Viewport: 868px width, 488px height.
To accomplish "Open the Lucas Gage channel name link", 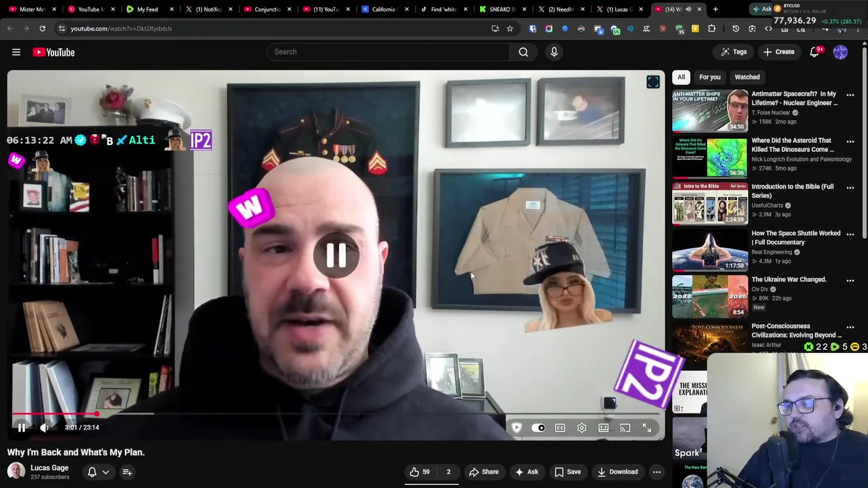I will tap(50, 468).
